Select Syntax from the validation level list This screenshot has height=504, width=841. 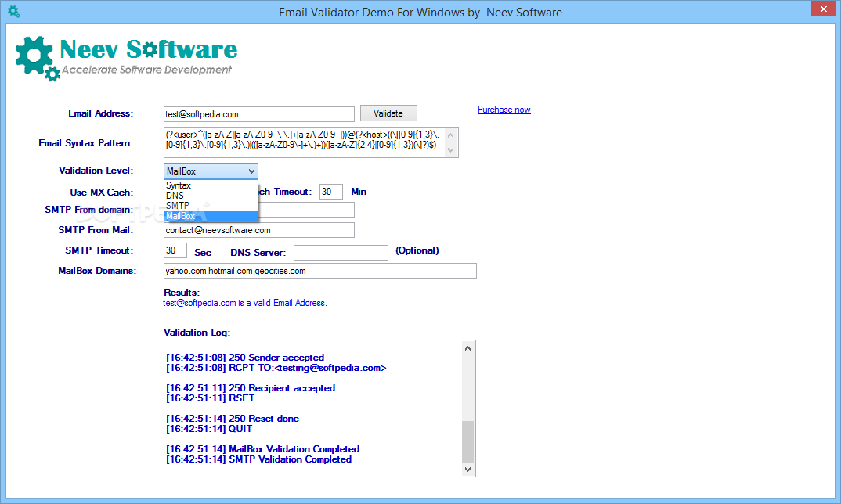[x=211, y=185]
